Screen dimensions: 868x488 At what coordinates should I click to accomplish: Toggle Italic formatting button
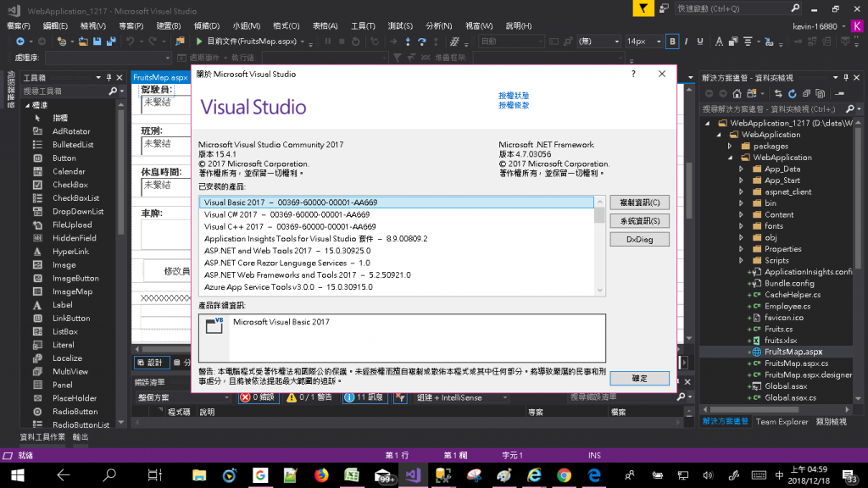[x=687, y=42]
